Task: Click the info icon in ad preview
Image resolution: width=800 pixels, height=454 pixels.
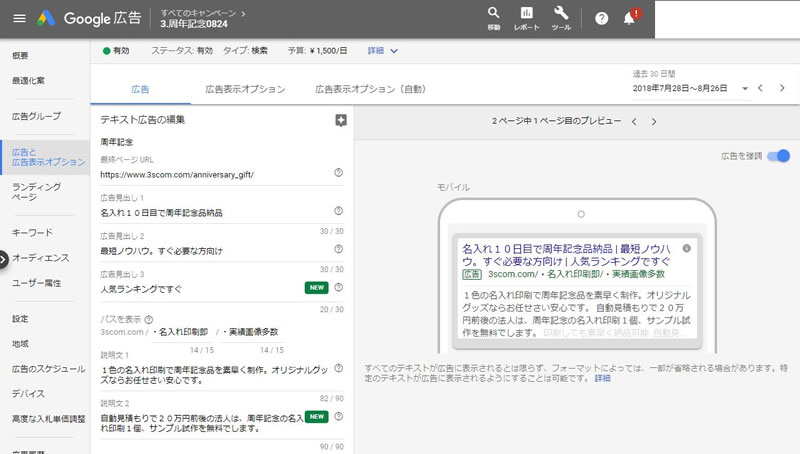Action: pyautogui.click(x=686, y=248)
